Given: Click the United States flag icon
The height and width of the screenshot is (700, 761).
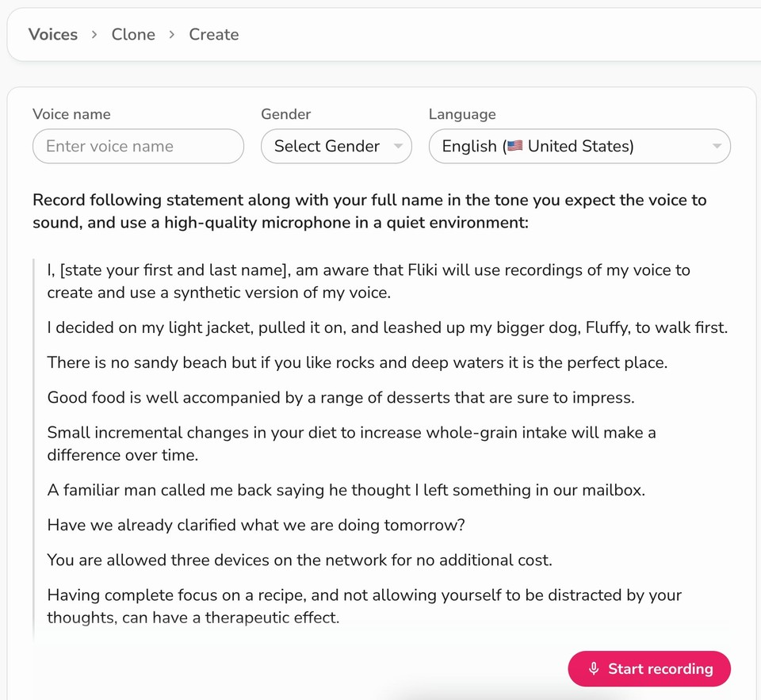Looking at the screenshot, I should [x=515, y=146].
